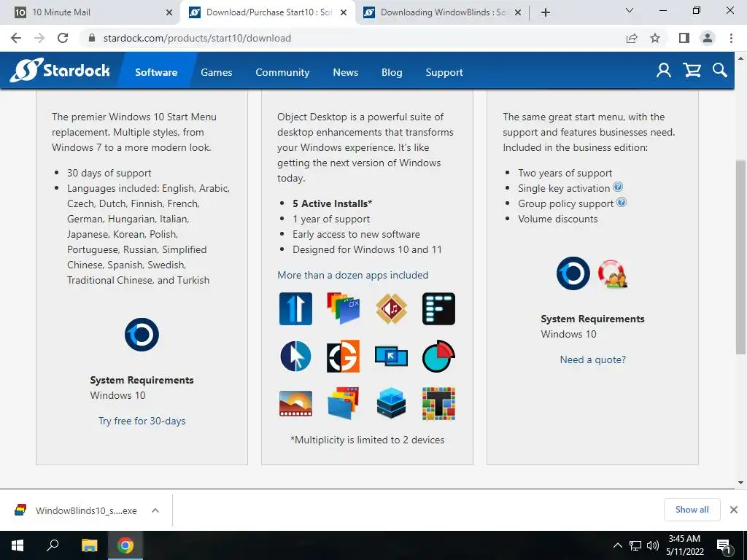Click the two blue monitors app icon
747x560 pixels.
click(x=391, y=356)
